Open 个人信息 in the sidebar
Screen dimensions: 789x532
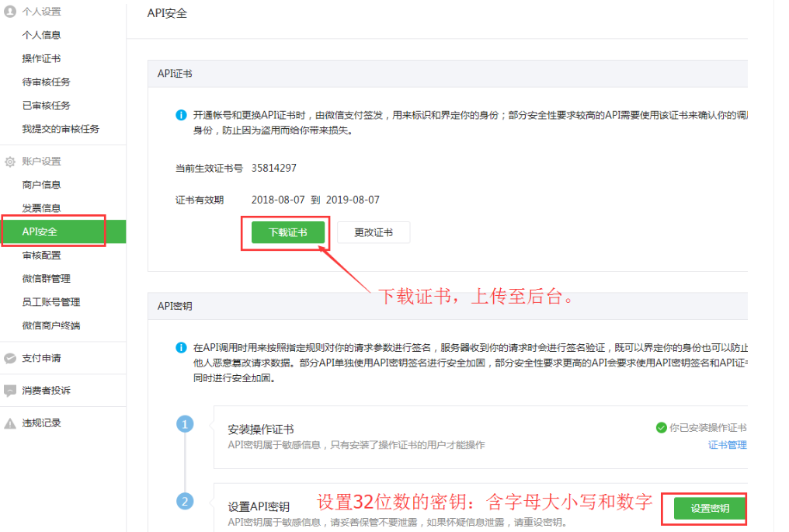point(41,35)
